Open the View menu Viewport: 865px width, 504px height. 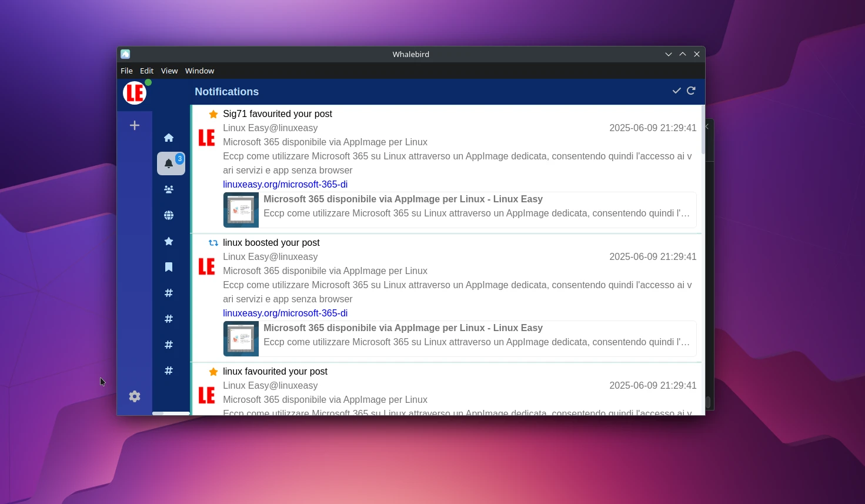coord(169,71)
